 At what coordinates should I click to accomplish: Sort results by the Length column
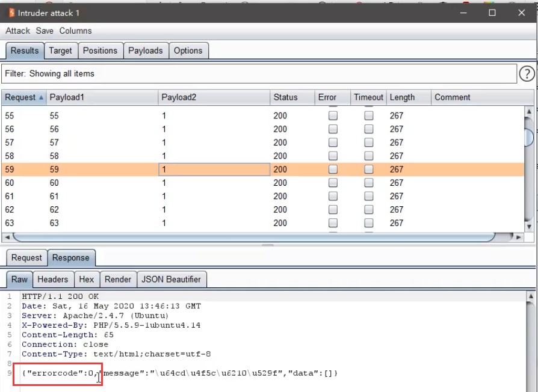click(402, 97)
